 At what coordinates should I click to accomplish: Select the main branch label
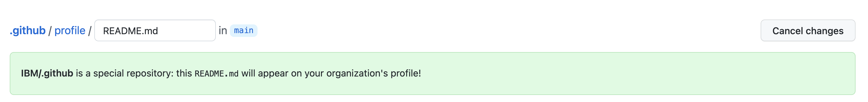pyautogui.click(x=244, y=31)
